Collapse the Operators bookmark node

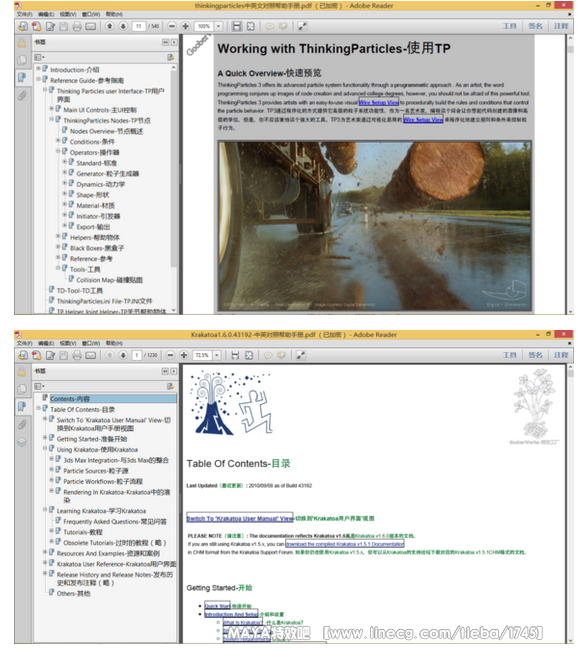coord(58,151)
